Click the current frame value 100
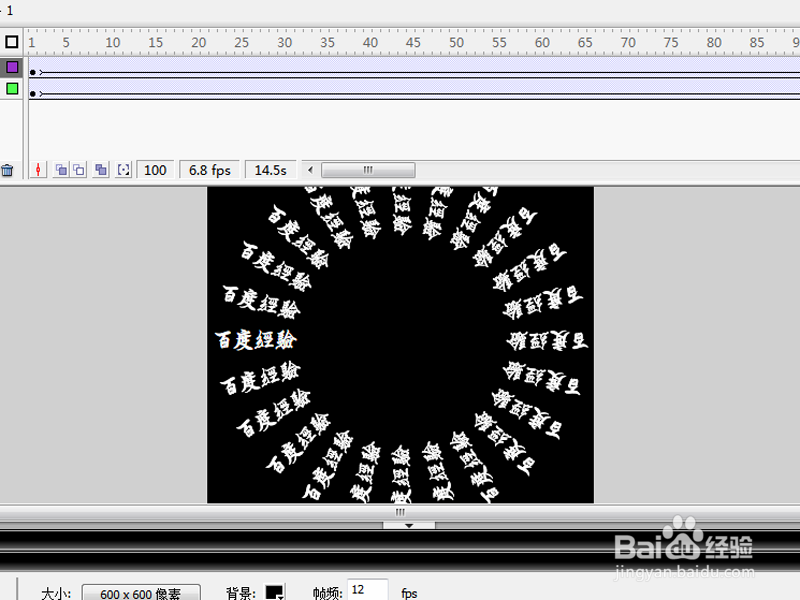Screen dimensions: 800x600 pos(155,170)
